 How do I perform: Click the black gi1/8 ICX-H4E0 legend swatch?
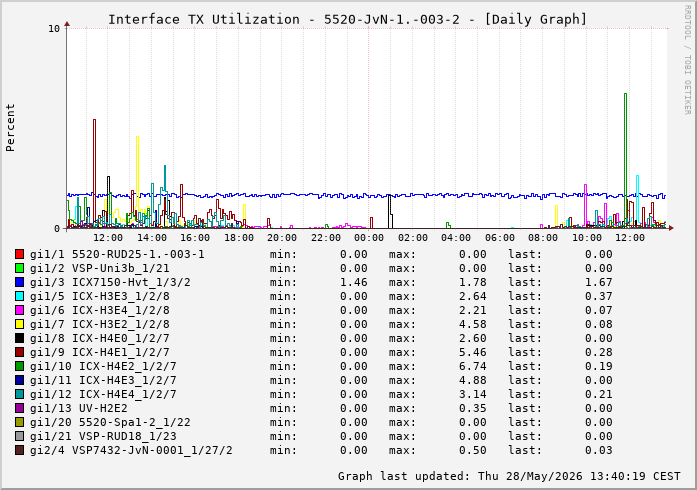pyautogui.click(x=19, y=338)
